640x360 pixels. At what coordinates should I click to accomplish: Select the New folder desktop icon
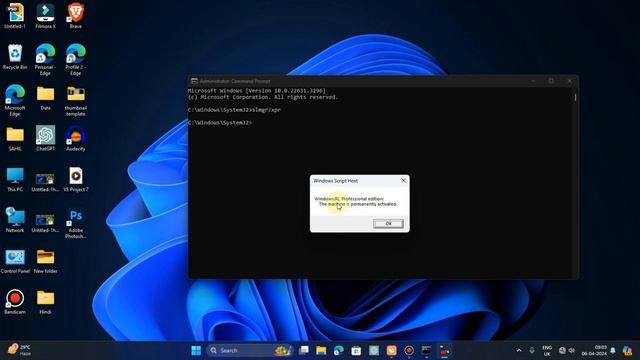[x=45, y=261]
